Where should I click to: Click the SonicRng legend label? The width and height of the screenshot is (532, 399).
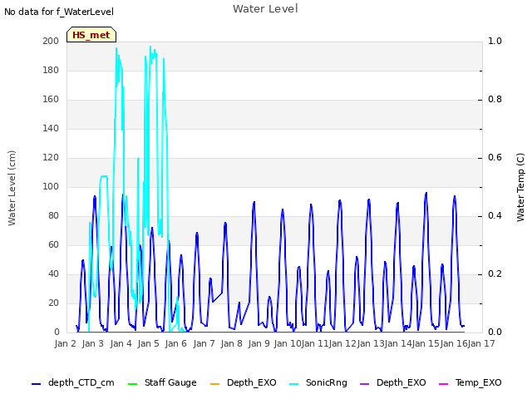point(327,382)
